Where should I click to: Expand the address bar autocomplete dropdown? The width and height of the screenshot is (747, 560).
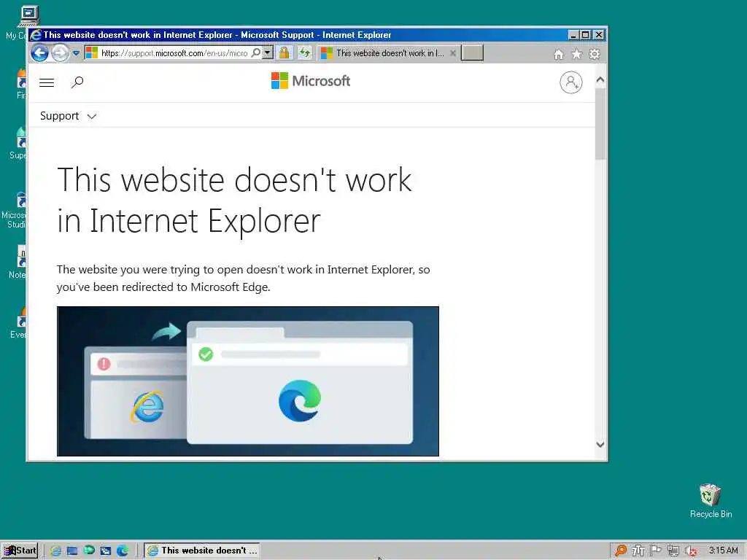tap(268, 52)
